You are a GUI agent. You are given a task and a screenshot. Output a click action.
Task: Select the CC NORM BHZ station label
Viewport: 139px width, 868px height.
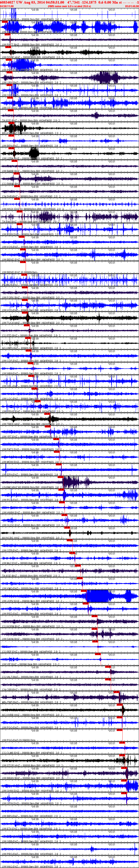coord(10,626)
